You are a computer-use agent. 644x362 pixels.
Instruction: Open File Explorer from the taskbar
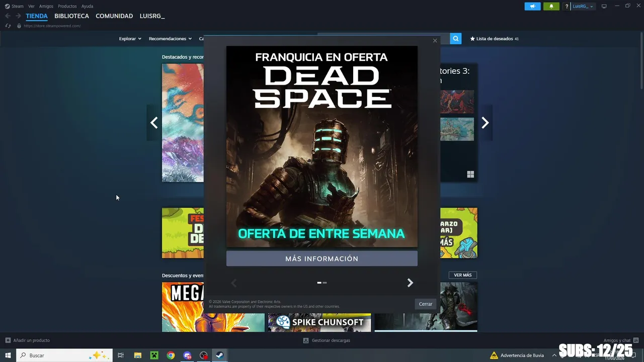(137, 355)
